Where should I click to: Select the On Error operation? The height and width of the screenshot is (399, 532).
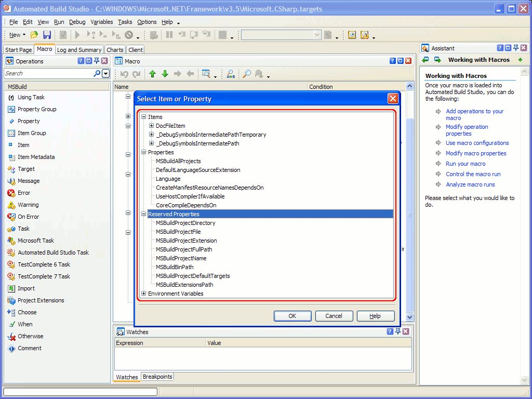[28, 217]
